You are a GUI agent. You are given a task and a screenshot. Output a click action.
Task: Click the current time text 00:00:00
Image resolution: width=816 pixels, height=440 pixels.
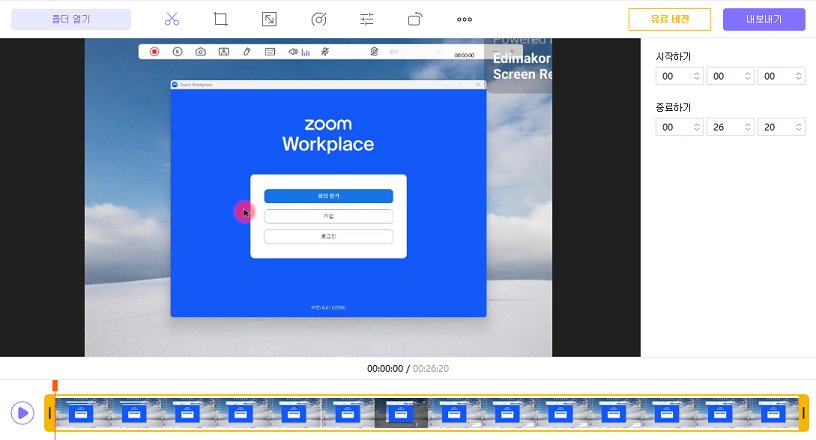click(385, 369)
